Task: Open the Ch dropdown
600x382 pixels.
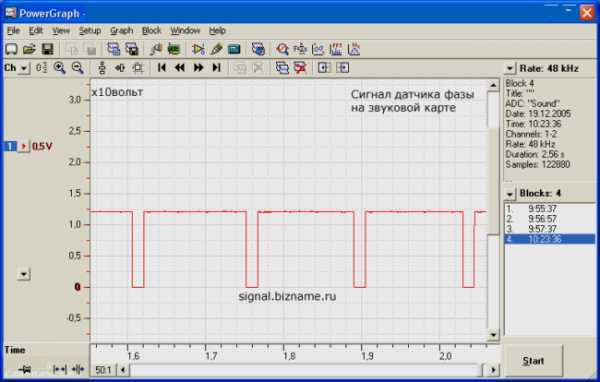Action: 16,68
